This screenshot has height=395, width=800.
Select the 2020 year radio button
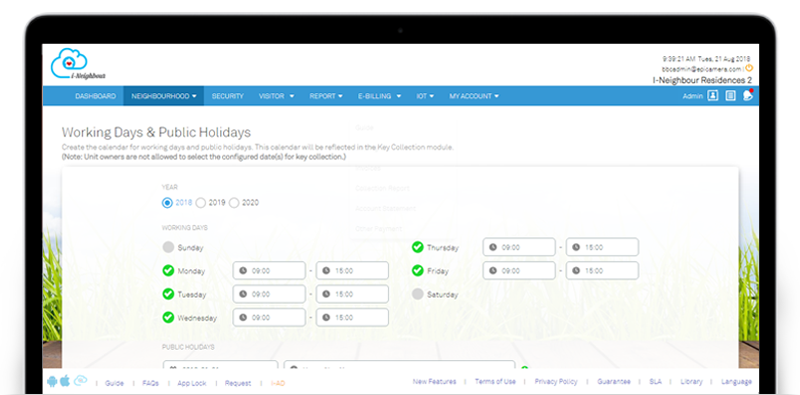click(x=234, y=203)
